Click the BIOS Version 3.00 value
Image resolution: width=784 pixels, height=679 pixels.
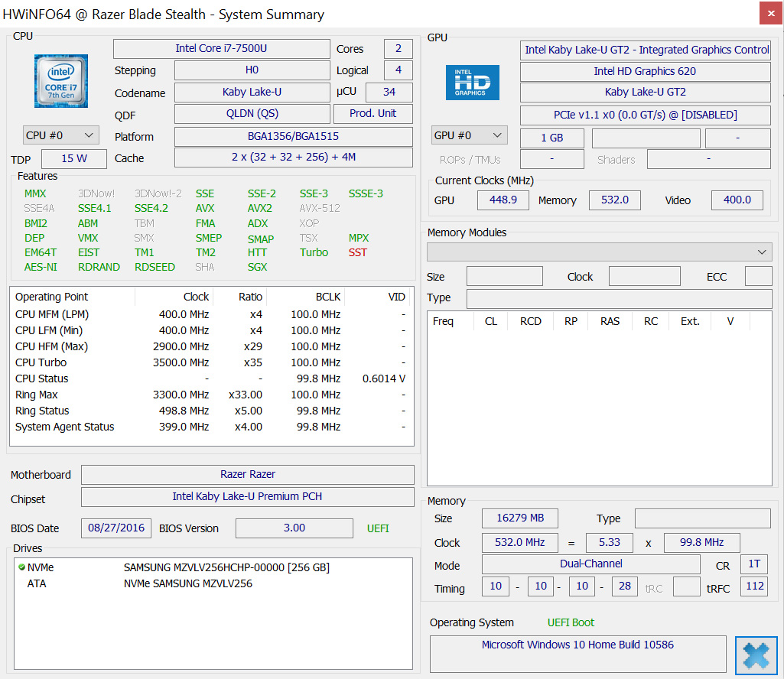(294, 528)
